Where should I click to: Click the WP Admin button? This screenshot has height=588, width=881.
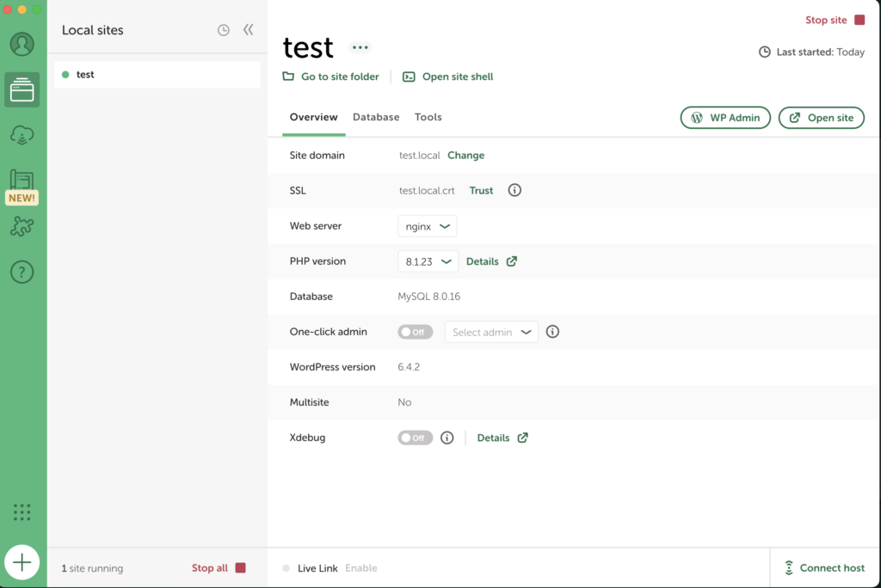(x=725, y=118)
